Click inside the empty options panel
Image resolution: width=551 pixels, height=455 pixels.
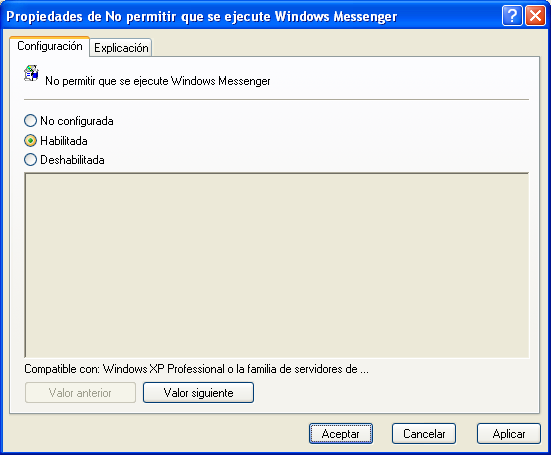tap(277, 265)
